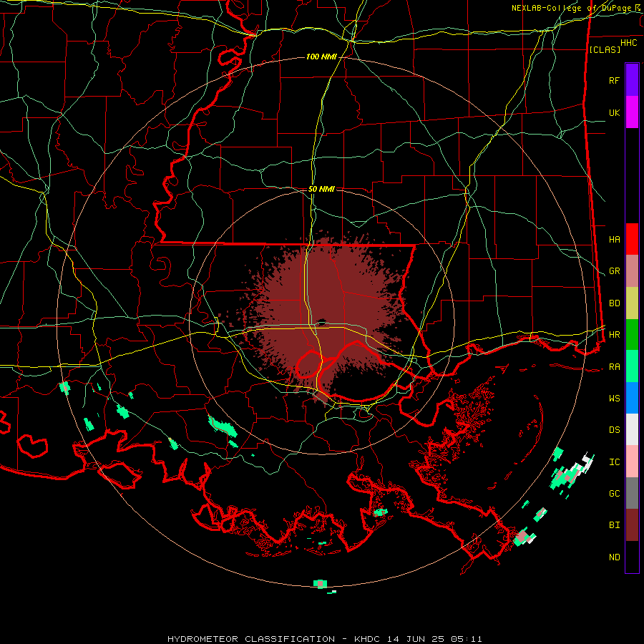The height and width of the screenshot is (644, 644).
Task: Click the UK magenta legend swatch
Action: point(632,112)
